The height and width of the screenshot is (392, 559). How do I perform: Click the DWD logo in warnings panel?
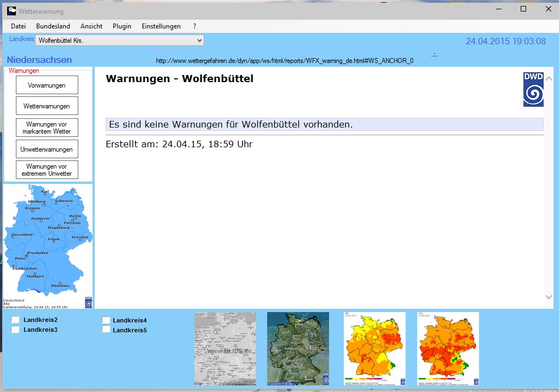click(533, 89)
